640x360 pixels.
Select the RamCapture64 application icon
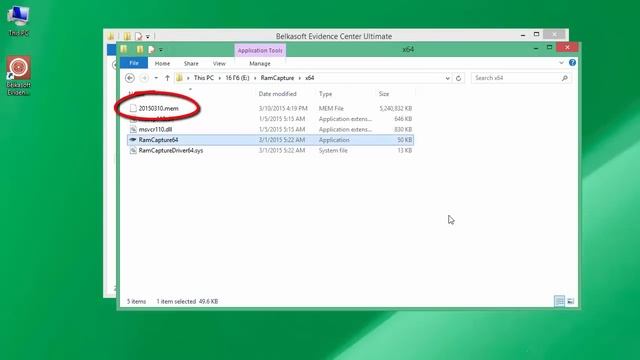tap(133, 140)
